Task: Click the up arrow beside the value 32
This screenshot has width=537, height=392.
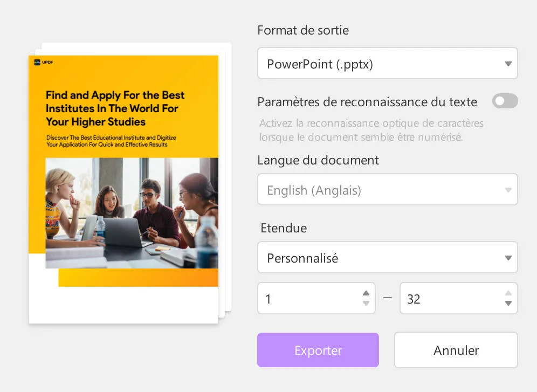Action: [507, 292]
